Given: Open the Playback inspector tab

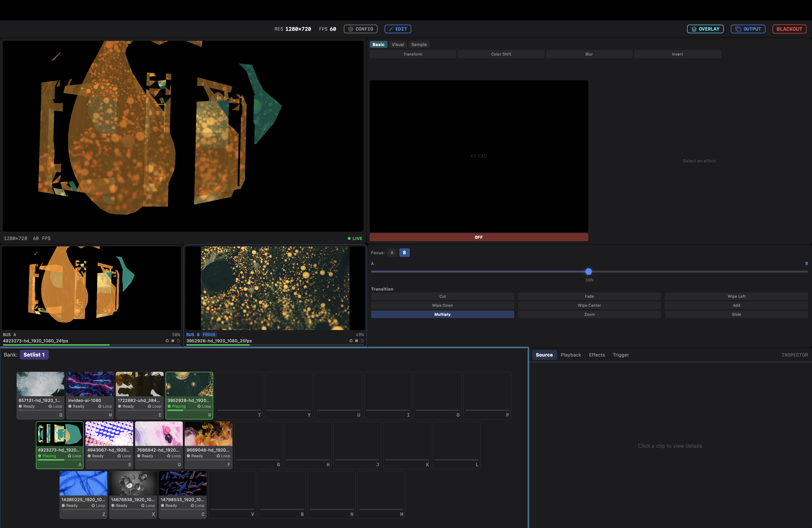Looking at the screenshot, I should point(571,355).
